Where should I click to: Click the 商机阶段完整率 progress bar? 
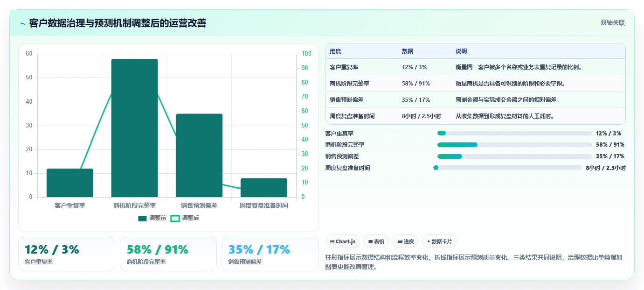(x=514, y=145)
